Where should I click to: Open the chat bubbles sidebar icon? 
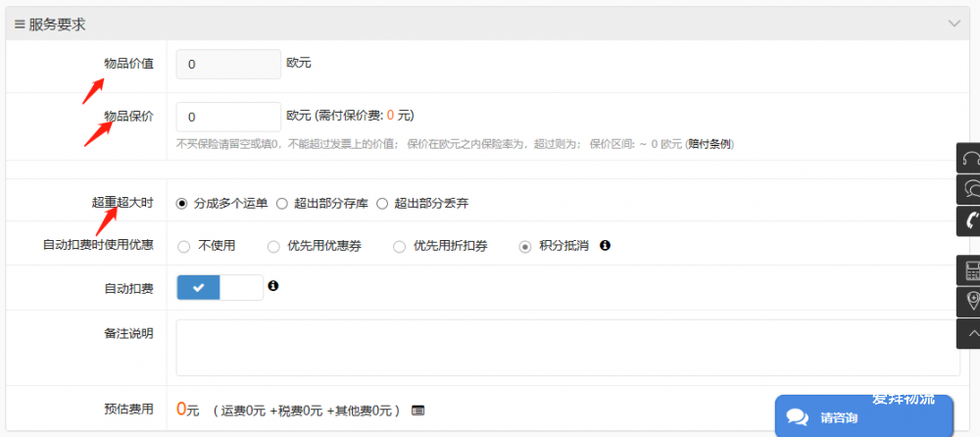point(970,189)
